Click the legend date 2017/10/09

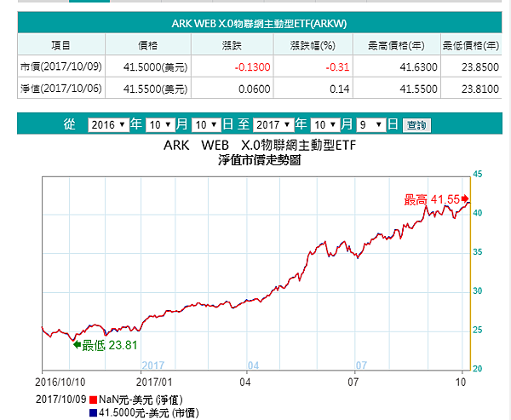click(61, 400)
